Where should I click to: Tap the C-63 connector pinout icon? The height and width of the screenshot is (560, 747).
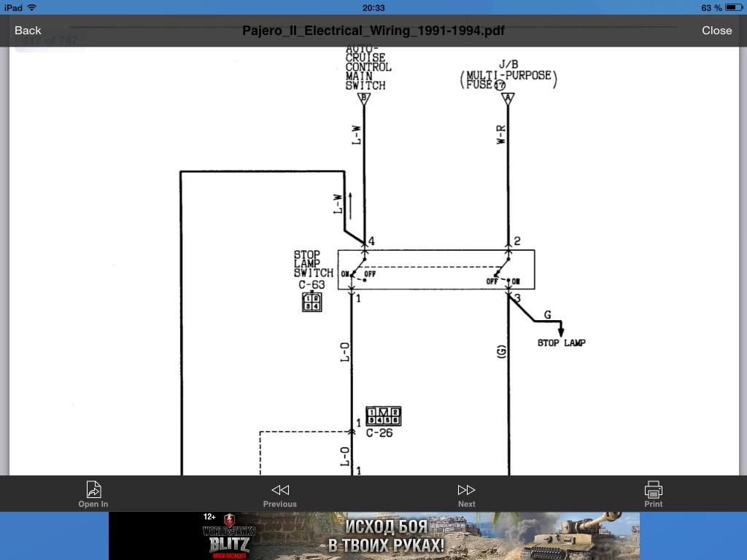pos(312,302)
